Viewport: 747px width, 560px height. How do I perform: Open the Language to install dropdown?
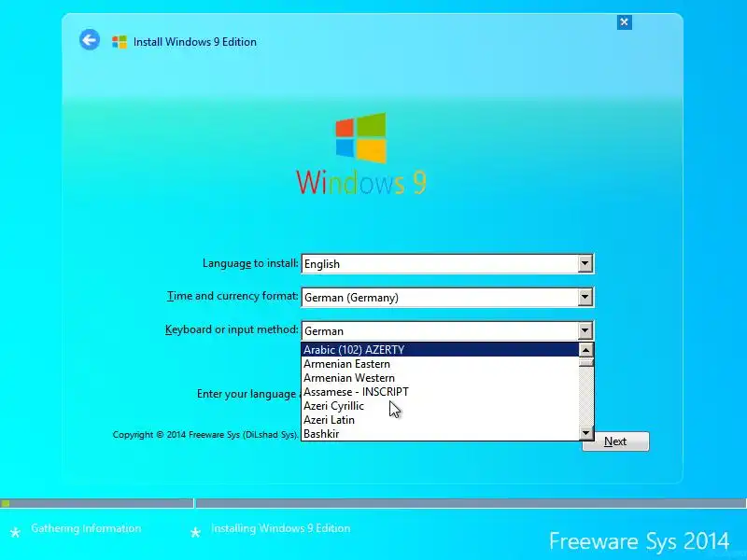[585, 263]
